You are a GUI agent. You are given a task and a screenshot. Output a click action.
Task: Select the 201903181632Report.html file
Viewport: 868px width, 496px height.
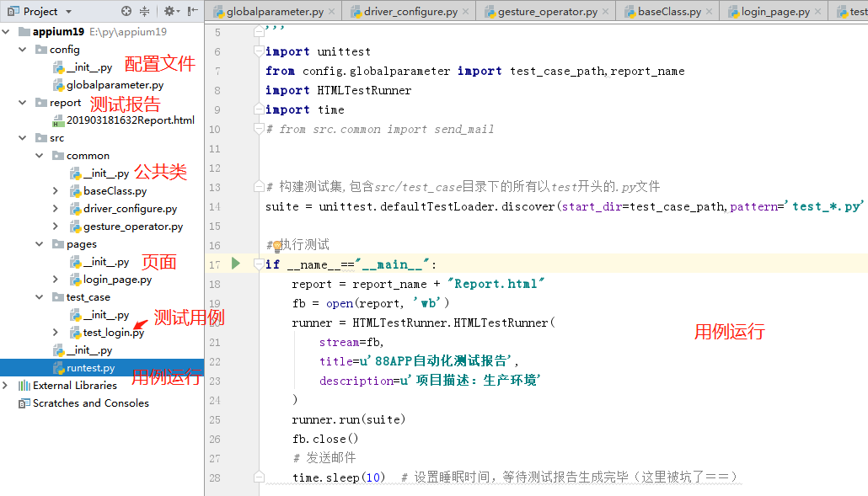130,120
